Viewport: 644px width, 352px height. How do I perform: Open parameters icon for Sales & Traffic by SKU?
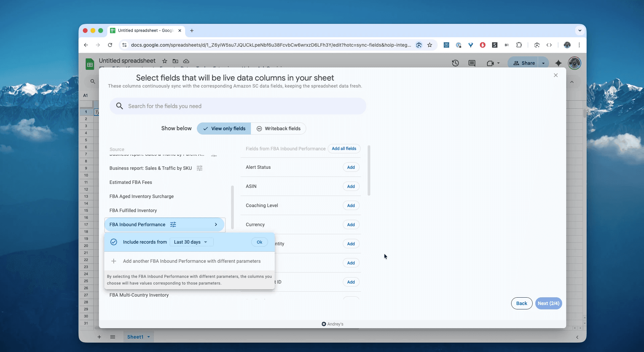pos(200,168)
